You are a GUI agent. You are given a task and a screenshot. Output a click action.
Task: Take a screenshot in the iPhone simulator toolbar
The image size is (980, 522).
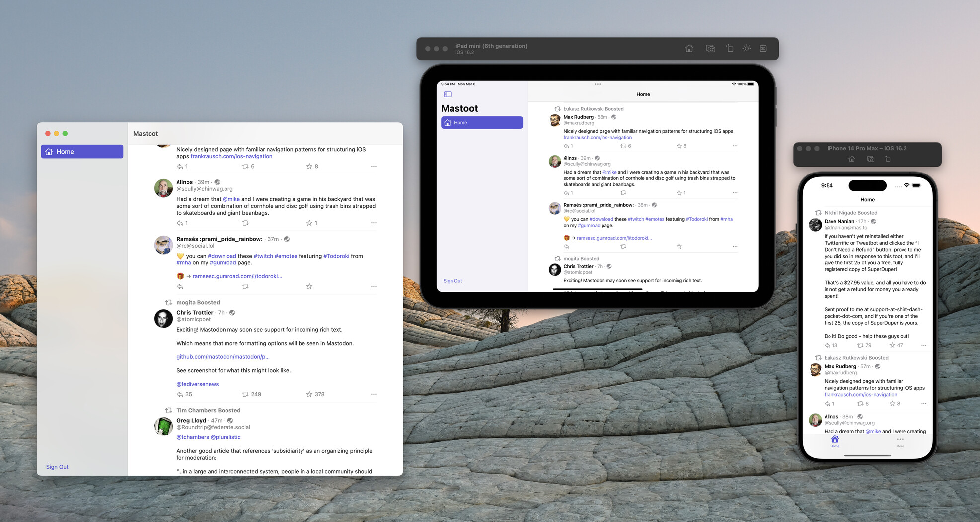[x=870, y=159]
